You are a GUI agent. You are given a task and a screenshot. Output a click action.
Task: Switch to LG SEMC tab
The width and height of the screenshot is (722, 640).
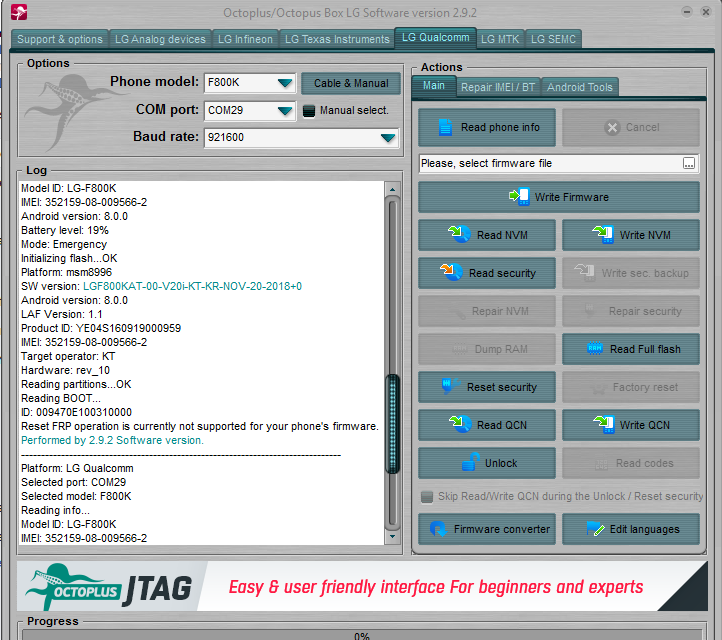(553, 39)
